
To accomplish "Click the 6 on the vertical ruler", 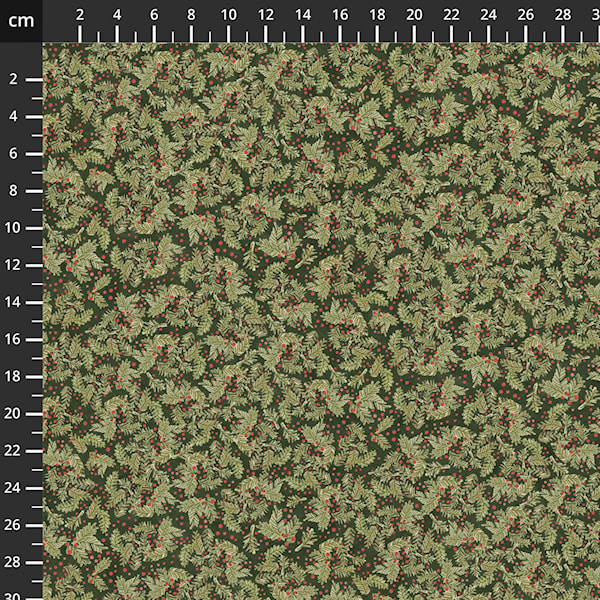I will [x=13, y=153].
